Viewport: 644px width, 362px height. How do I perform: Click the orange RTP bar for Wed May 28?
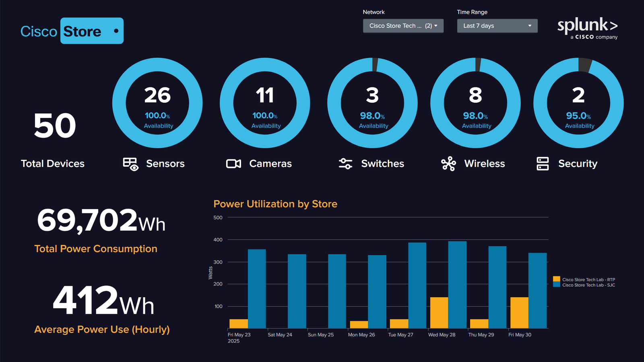[439, 313]
